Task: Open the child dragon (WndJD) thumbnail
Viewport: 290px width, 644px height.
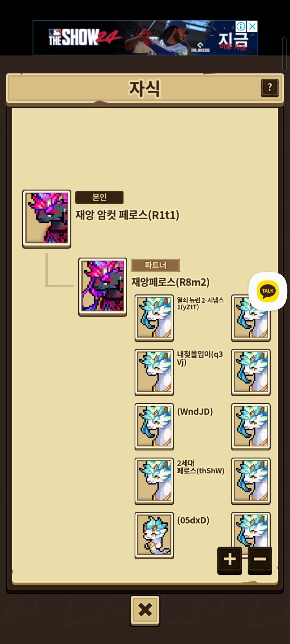Action: pyautogui.click(x=154, y=427)
